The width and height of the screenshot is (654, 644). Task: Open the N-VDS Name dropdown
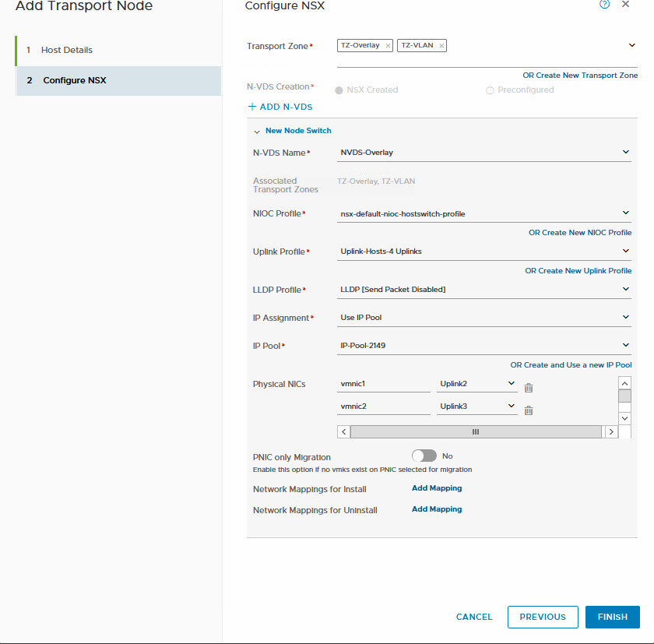pos(626,152)
